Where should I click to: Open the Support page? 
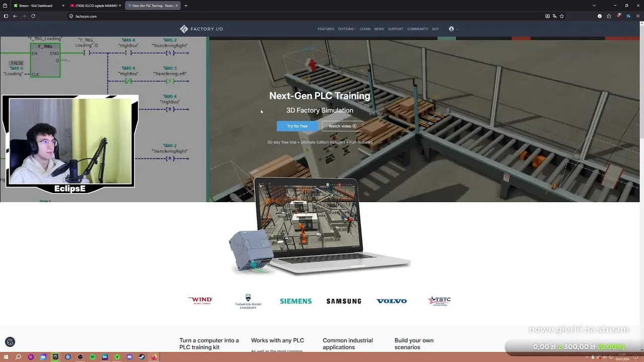395,29
